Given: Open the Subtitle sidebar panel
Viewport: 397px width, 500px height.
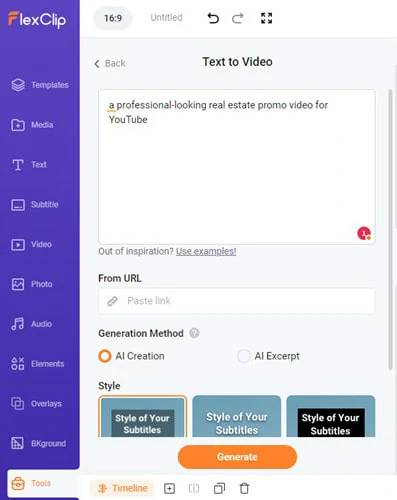Looking at the screenshot, I should tap(35, 204).
